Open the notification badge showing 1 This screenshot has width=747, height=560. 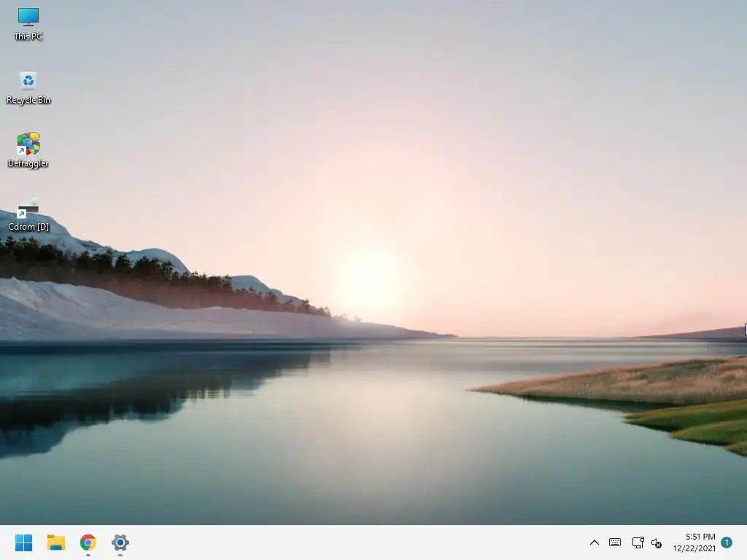click(727, 542)
